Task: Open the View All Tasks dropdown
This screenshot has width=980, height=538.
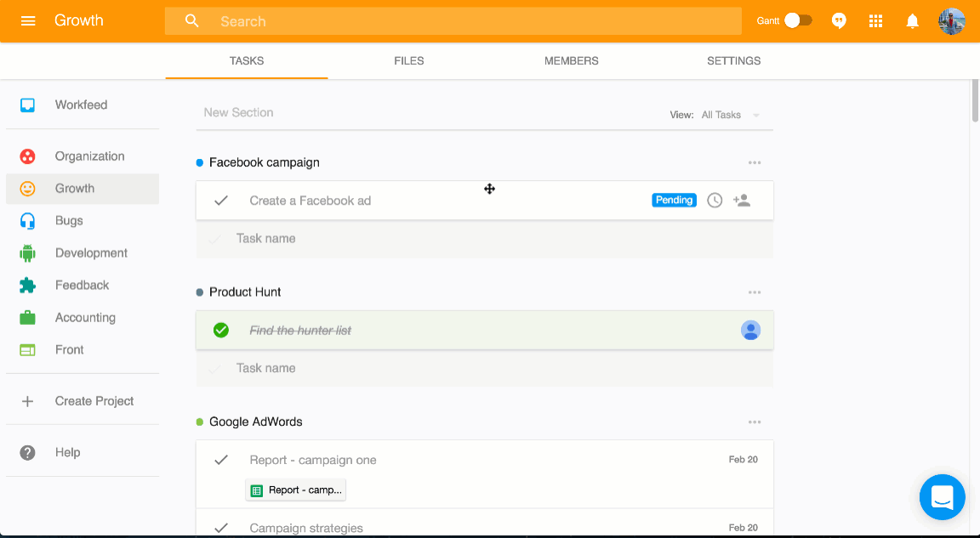Action: click(730, 115)
